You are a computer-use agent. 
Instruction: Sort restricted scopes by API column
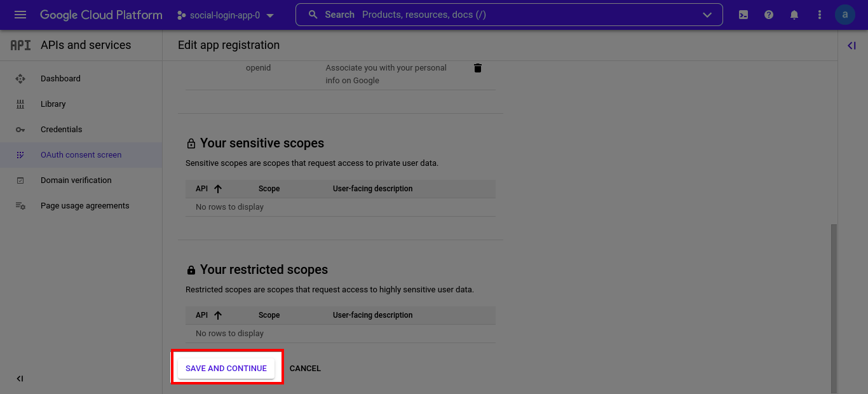tap(209, 315)
